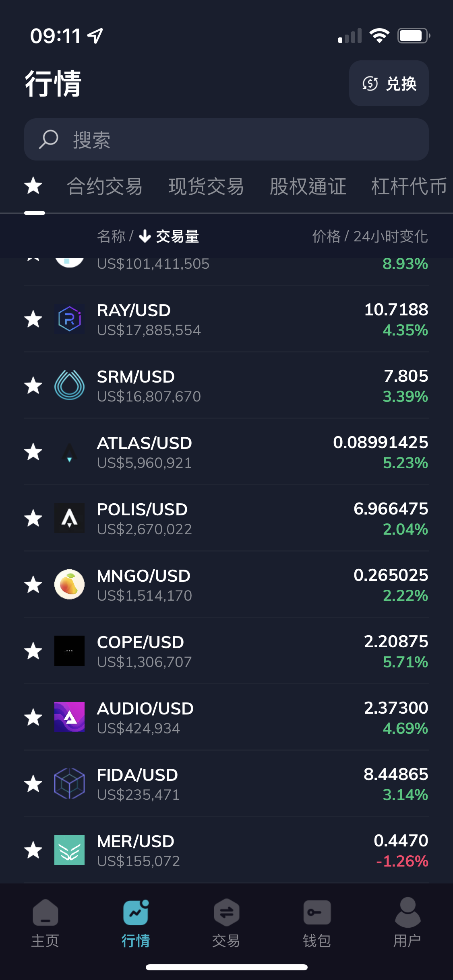Switch to the 合约交易 tab
Viewport: 453px width, 980px height.
coord(105,186)
